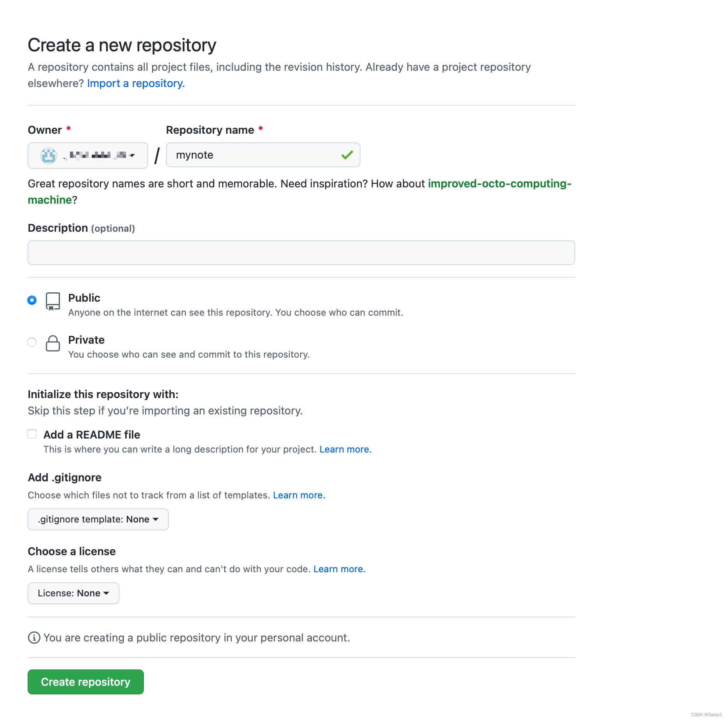
Task: Open the Import a repository link
Action: point(135,83)
